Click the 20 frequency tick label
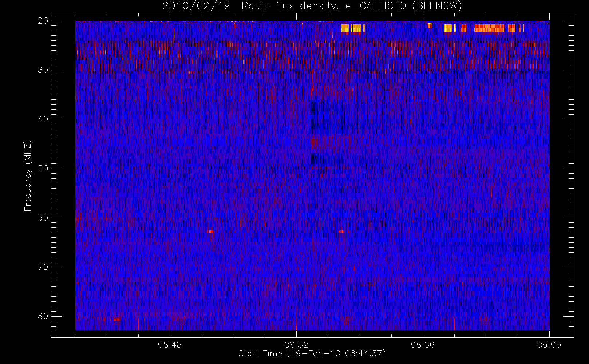589x364 pixels. [43, 21]
